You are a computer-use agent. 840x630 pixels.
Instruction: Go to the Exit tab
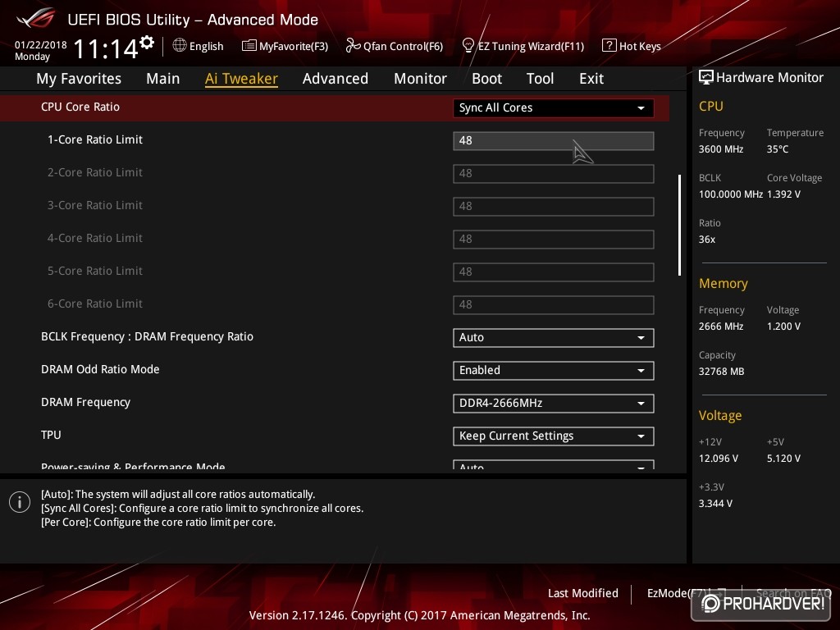coord(591,79)
